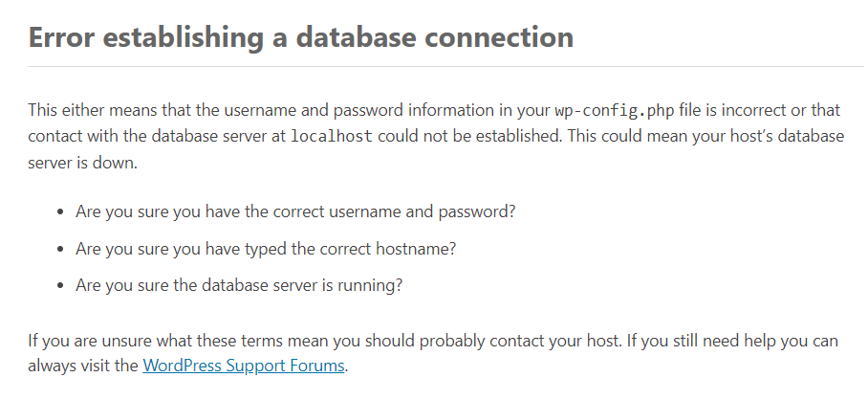Click the text server is down
This screenshot has height=400, width=868.
tap(82, 164)
